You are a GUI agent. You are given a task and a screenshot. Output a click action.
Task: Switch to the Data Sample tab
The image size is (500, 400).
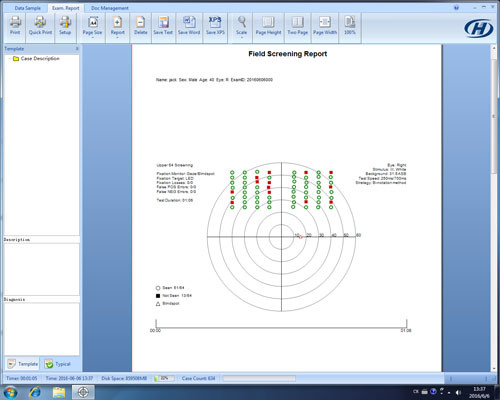coord(28,8)
